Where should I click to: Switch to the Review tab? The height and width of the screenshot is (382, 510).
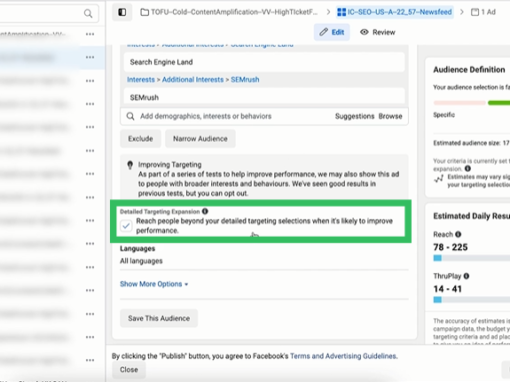click(x=378, y=32)
